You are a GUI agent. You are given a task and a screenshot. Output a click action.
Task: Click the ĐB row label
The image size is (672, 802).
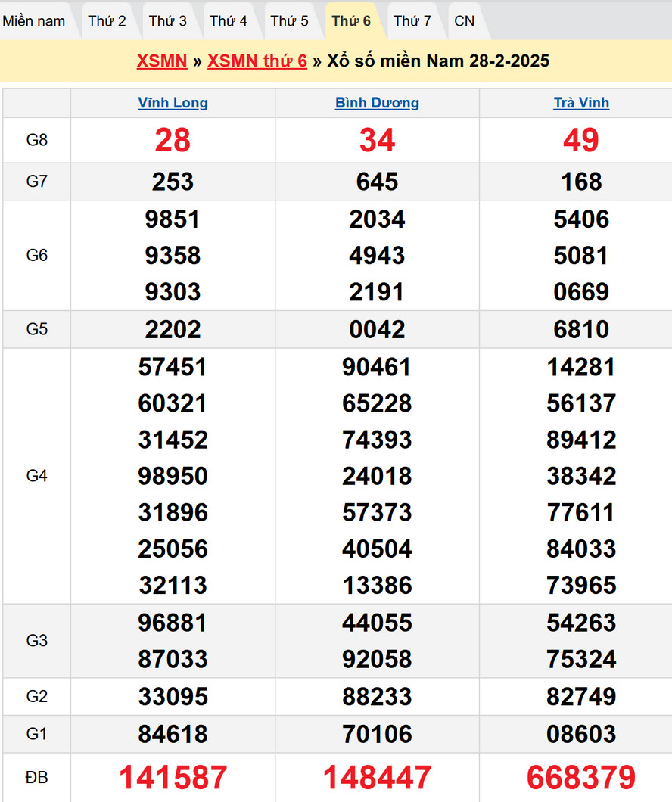point(36,778)
